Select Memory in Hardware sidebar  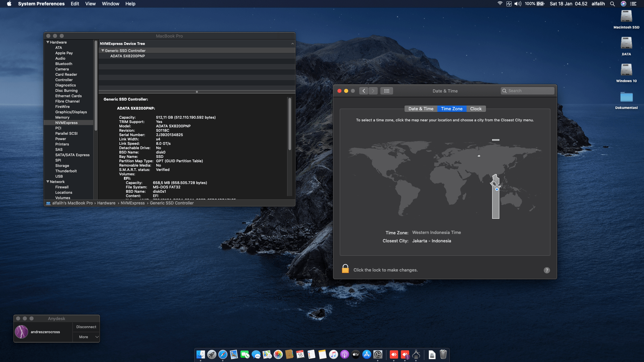(x=62, y=117)
